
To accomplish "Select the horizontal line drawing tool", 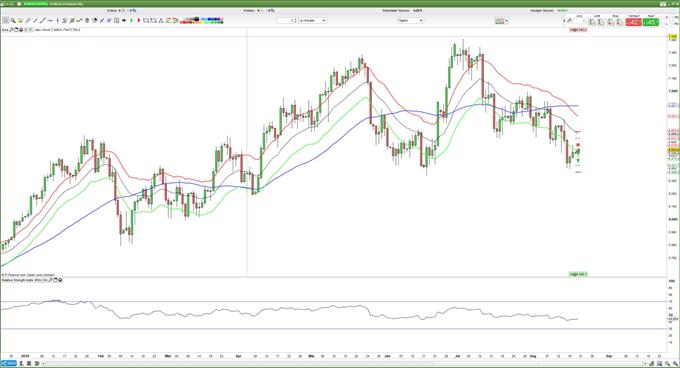I will tap(50, 20).
